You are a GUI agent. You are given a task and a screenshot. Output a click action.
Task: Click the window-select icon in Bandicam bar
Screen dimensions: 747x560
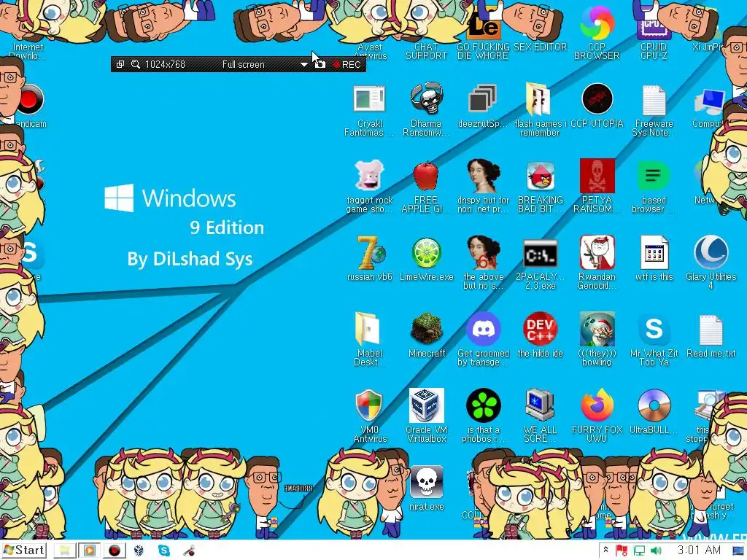coord(120,64)
